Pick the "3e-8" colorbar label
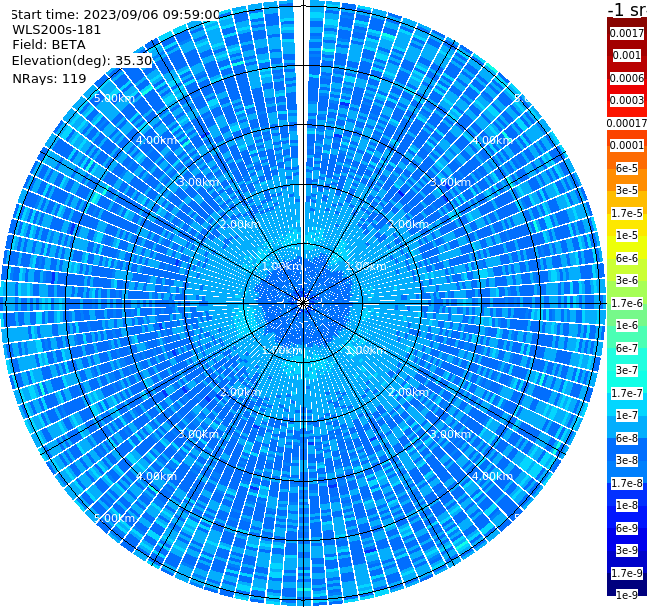This screenshot has height=607, width=647. coord(627,460)
